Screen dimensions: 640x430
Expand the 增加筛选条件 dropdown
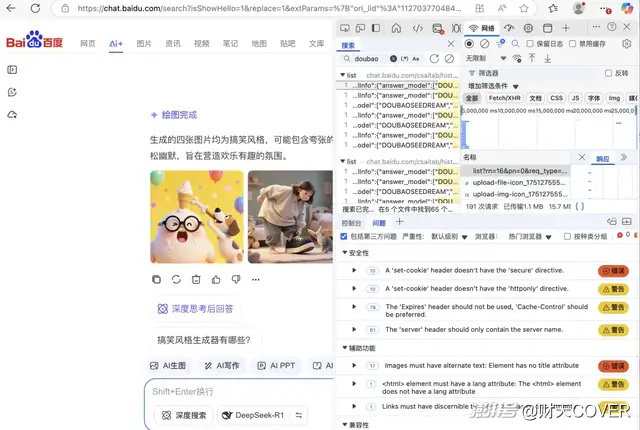click(x=493, y=86)
